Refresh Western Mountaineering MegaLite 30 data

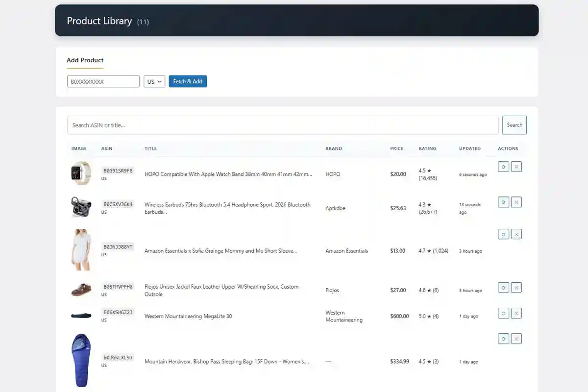coord(503,313)
